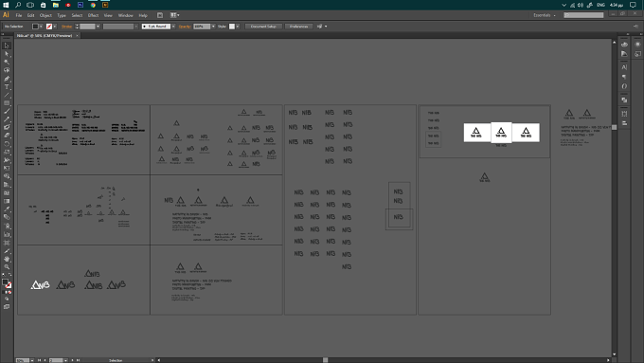Viewport: 644px width, 363px height.
Task: Open the Stroke swatch dropdown in control bar
Action: 55,27
